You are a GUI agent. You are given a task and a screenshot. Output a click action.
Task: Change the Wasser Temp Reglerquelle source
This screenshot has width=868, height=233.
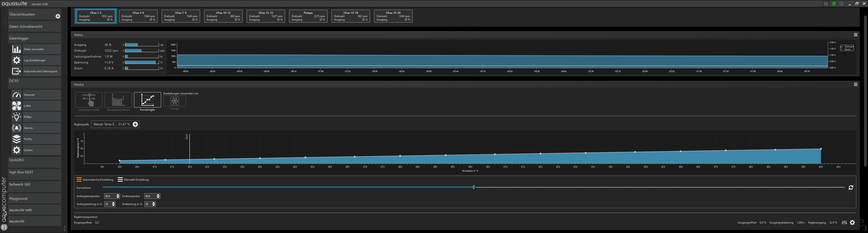click(135, 124)
